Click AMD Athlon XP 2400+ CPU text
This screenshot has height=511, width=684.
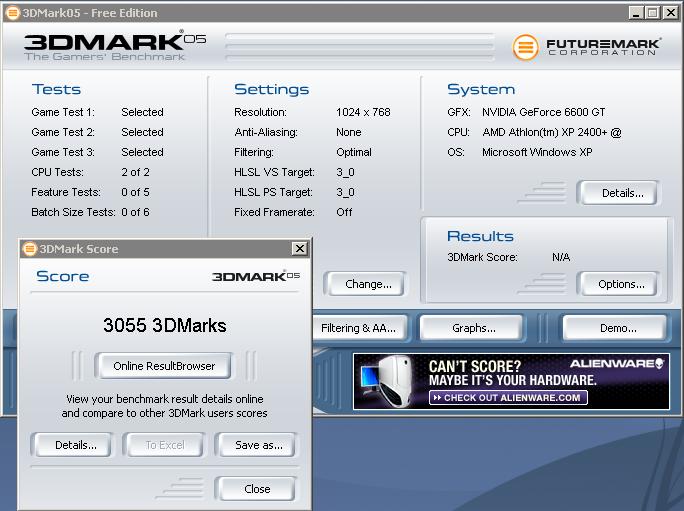click(552, 132)
